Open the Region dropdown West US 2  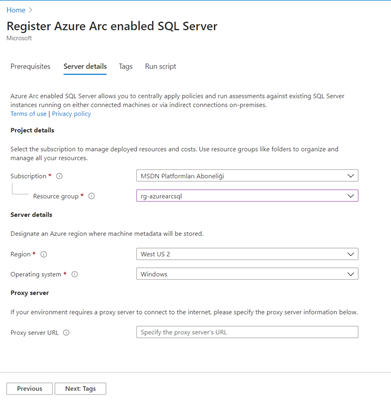[x=247, y=254]
